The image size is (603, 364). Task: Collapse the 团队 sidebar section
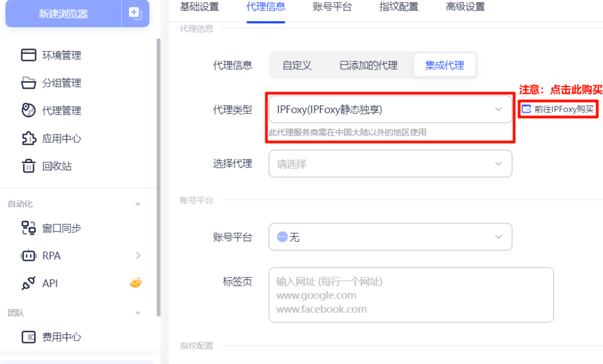coord(138,313)
